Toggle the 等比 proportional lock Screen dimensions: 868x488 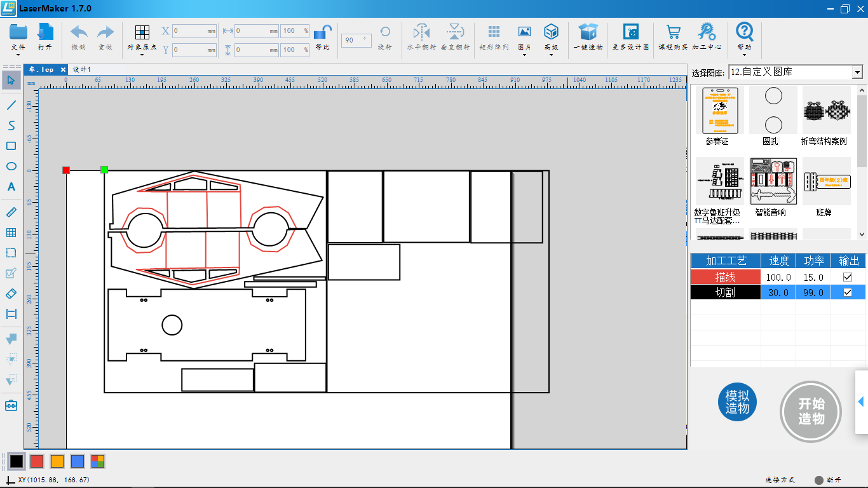(323, 37)
